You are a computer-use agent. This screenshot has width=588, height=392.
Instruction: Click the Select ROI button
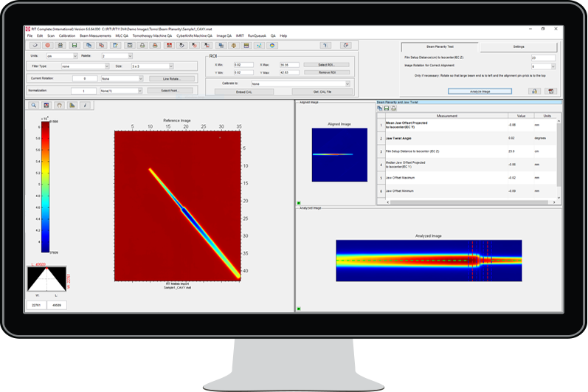coord(327,65)
